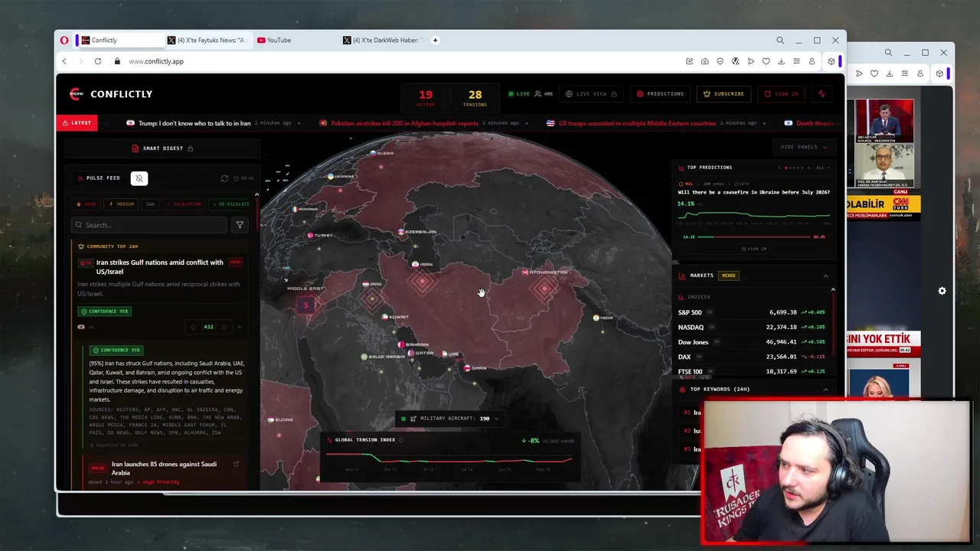The image size is (980, 551).
Task: Collapse the Iran strikes story details
Action: [239, 327]
